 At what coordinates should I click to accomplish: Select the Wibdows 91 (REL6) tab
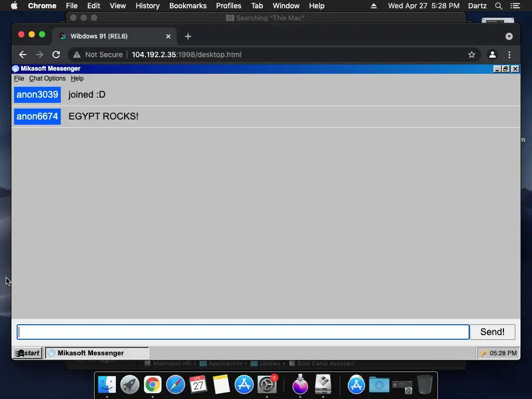(x=114, y=36)
